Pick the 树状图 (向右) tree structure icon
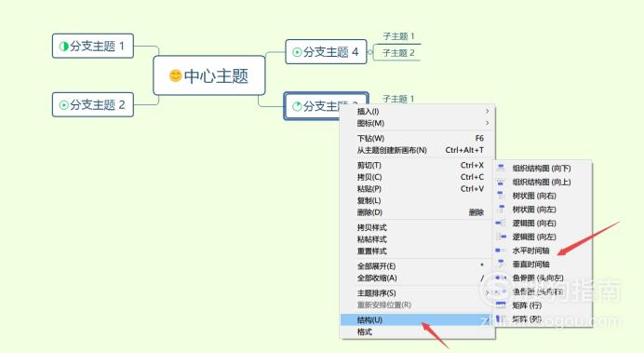This screenshot has height=353, width=644. (x=501, y=196)
